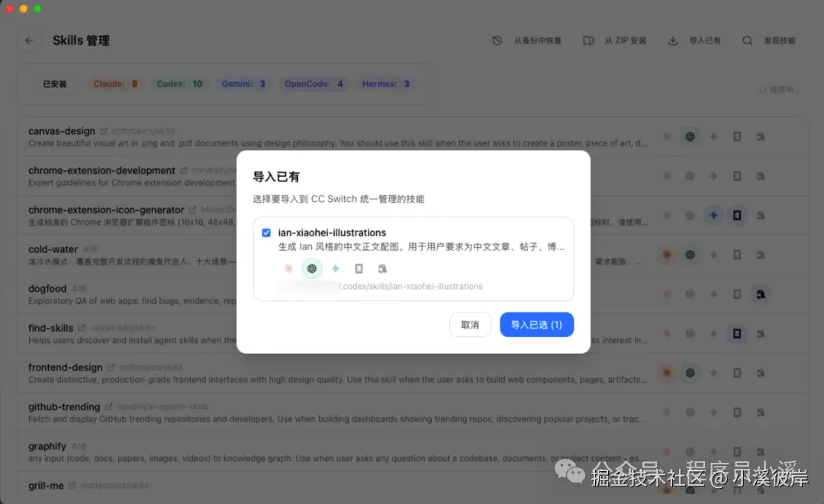
Task: Toggle Hermes for the dogfood row
Action: (761, 294)
